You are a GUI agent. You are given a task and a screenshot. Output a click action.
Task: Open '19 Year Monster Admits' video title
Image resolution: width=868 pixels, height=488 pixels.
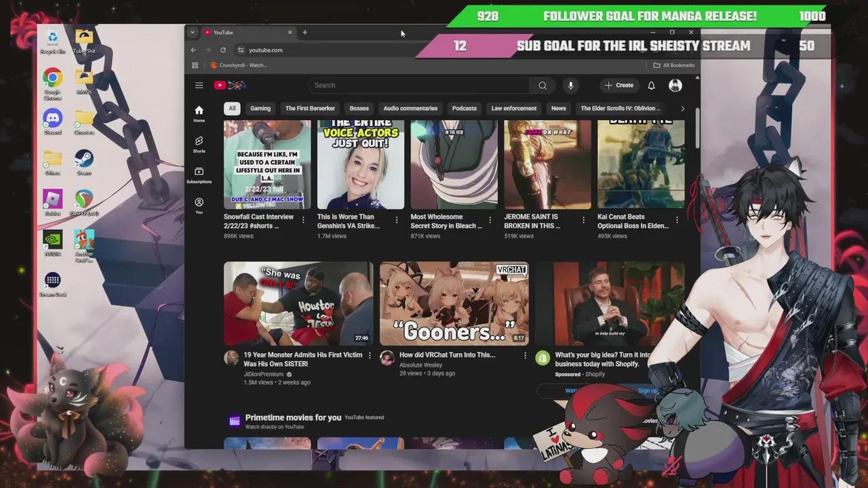302,359
